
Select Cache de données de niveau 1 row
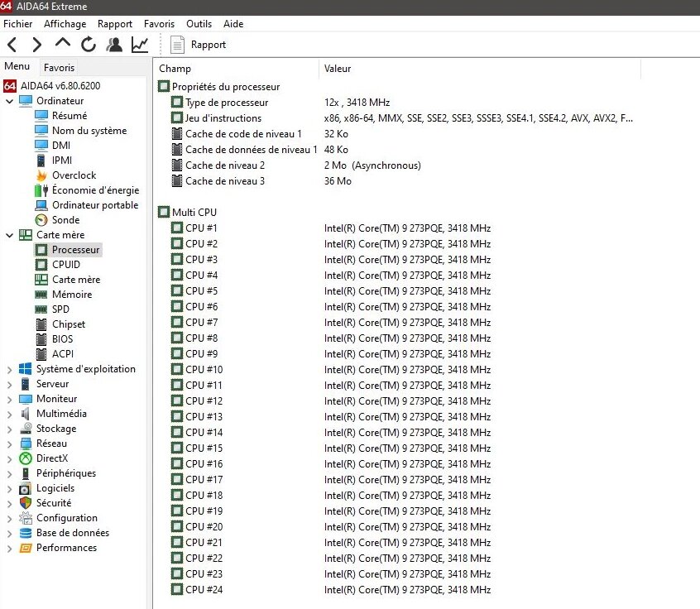251,150
